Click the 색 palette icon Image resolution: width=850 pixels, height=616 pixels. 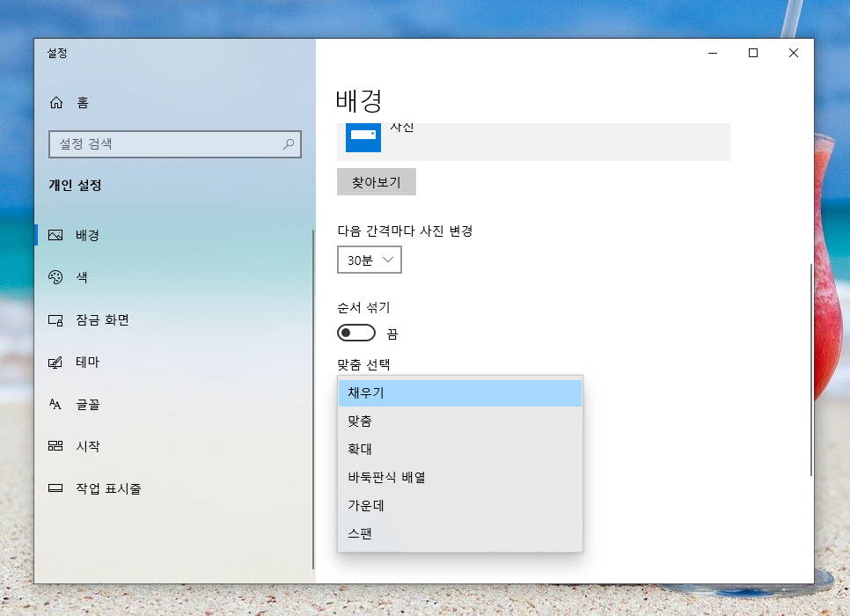click(x=55, y=277)
